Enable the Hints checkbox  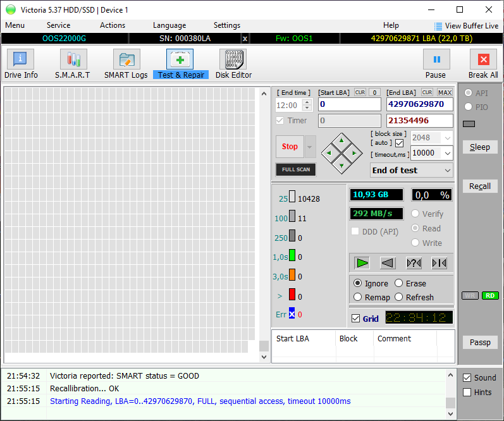tap(467, 392)
